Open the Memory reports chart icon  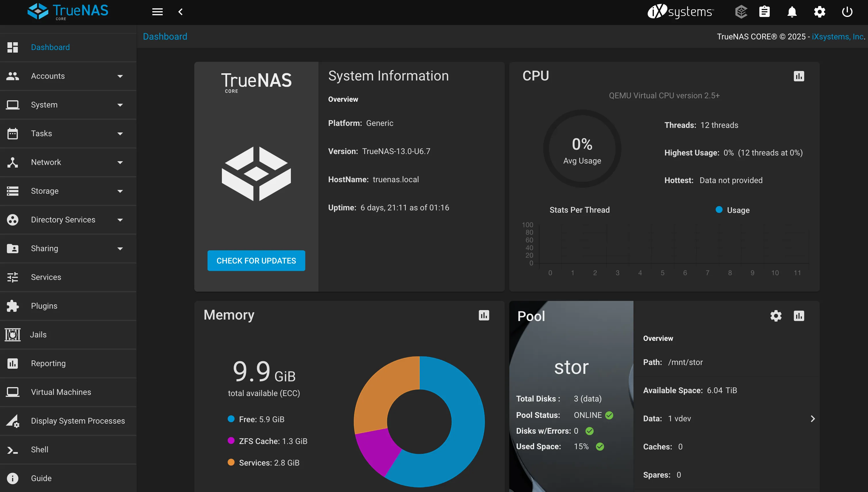point(484,315)
